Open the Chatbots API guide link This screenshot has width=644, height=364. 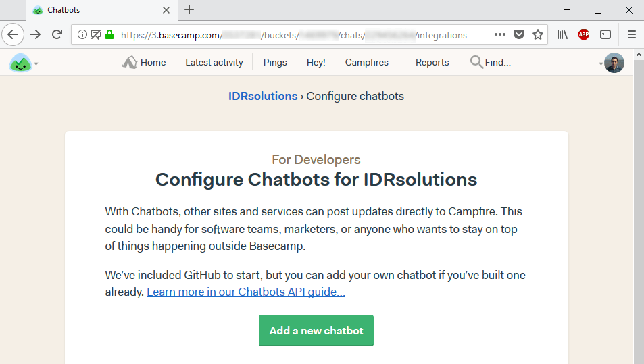click(x=246, y=292)
